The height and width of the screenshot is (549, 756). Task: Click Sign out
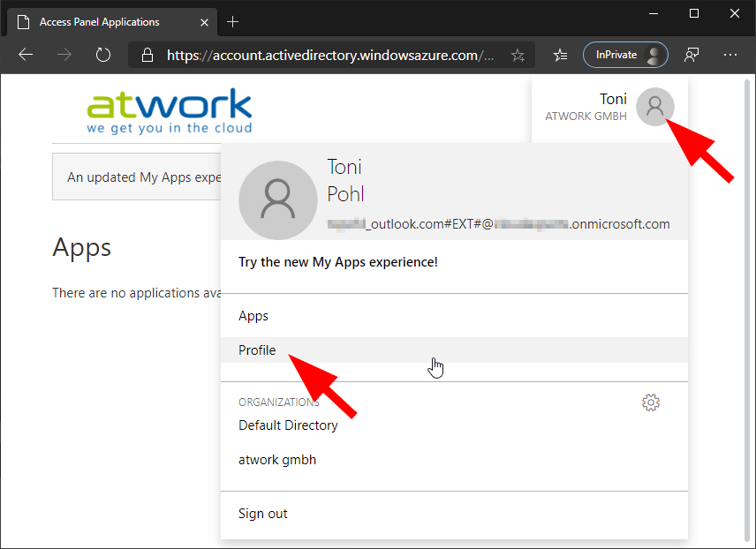(x=263, y=514)
